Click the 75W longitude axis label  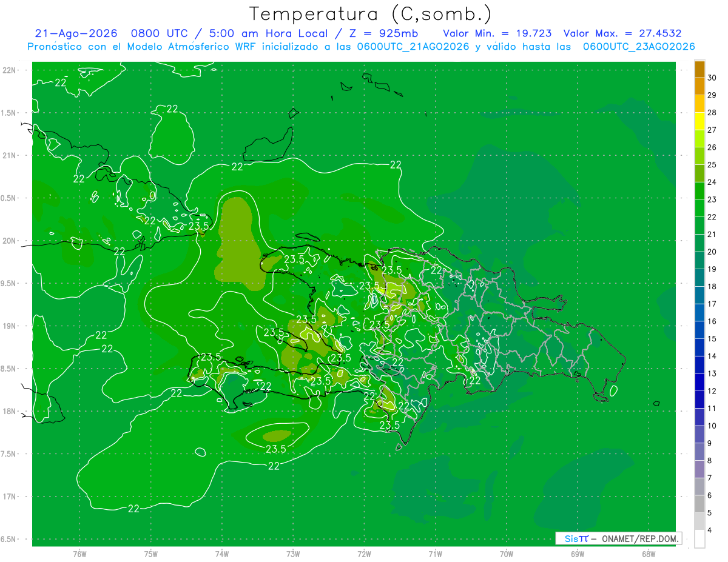click(x=151, y=555)
